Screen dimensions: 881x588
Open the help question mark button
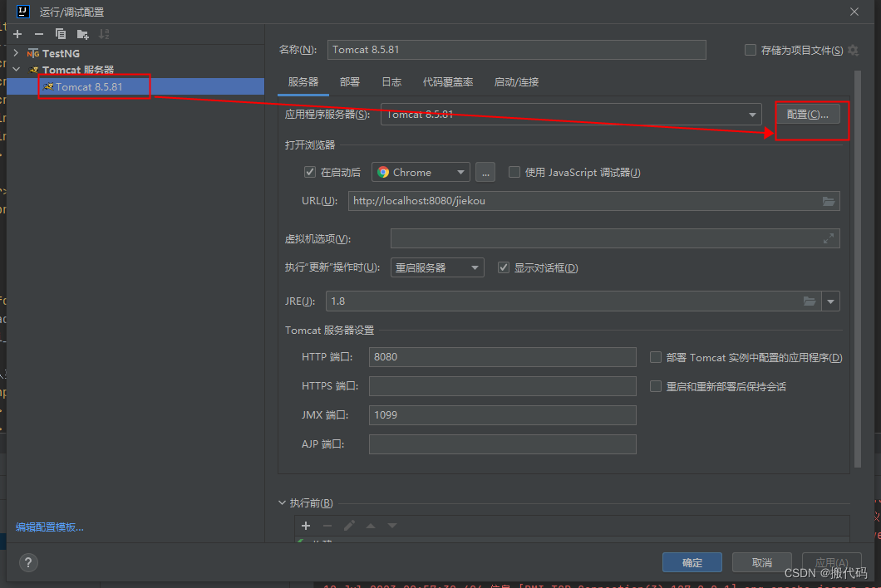(x=28, y=562)
